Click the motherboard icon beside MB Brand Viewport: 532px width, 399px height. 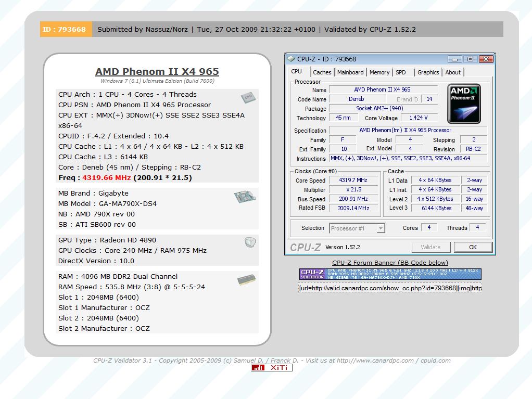[x=245, y=197]
